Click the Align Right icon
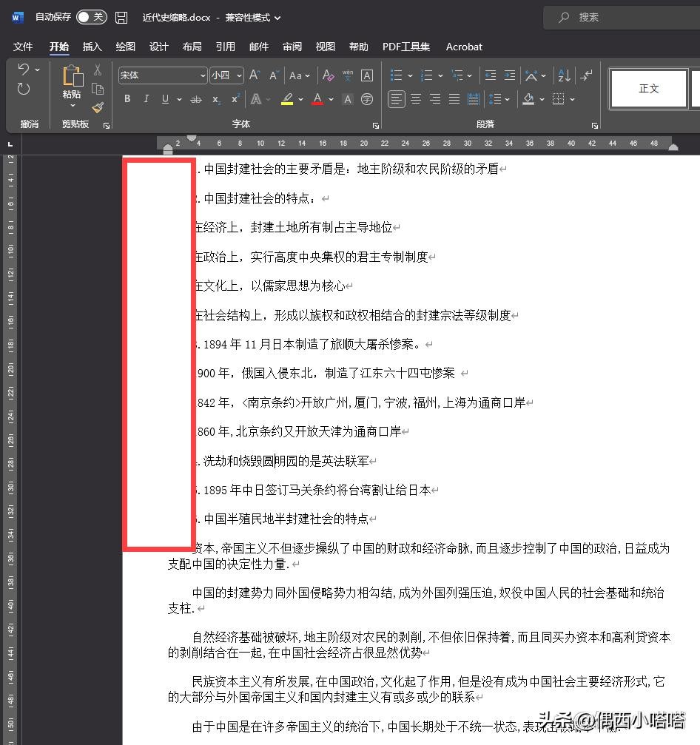This screenshot has width=700, height=745. click(435, 99)
